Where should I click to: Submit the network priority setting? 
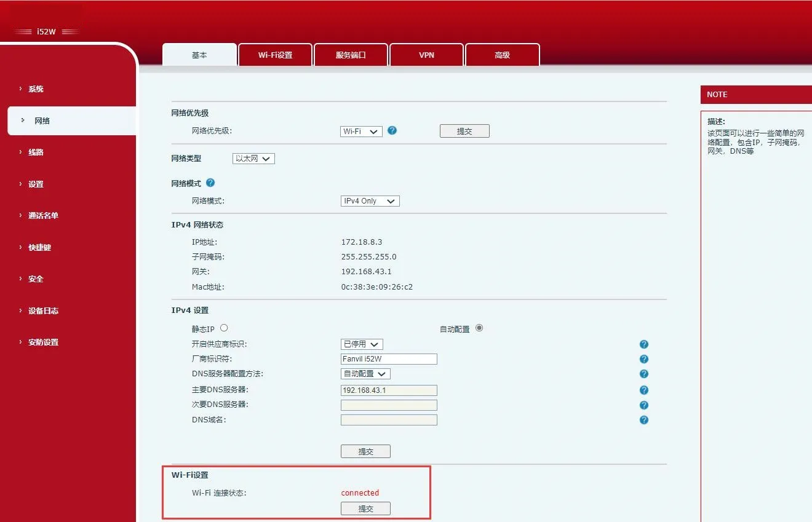point(464,130)
